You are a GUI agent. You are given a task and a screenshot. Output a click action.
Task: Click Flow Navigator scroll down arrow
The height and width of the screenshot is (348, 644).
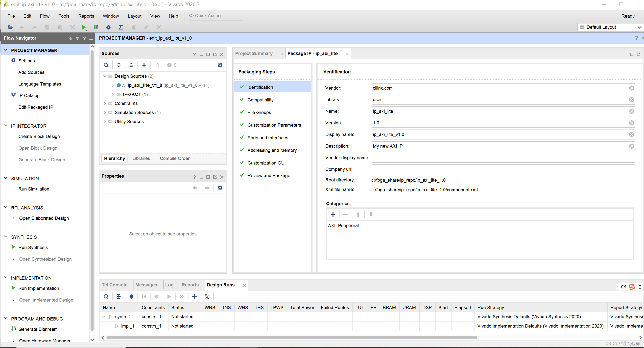92,340
